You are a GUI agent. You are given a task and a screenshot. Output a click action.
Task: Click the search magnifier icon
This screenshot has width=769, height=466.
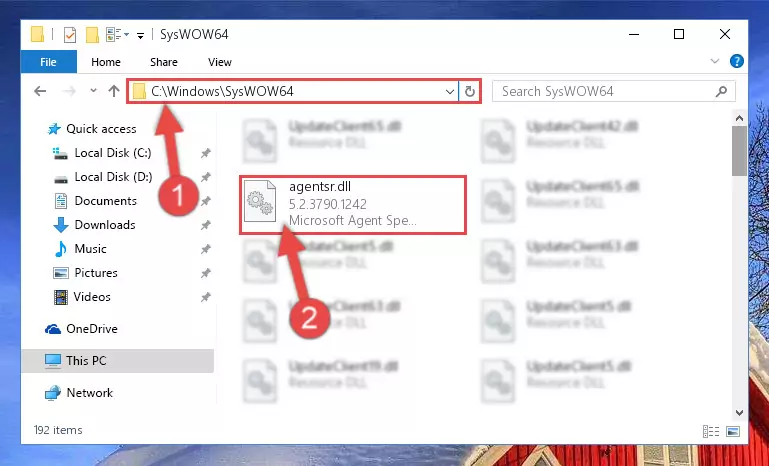coord(721,91)
